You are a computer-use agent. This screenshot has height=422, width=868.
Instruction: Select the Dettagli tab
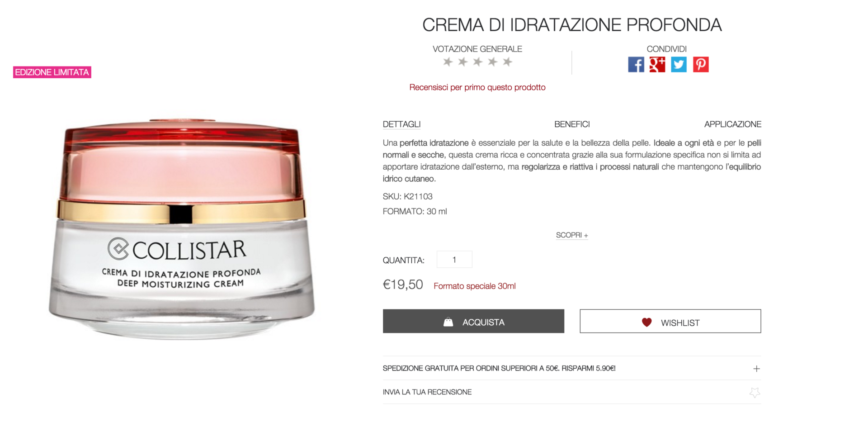click(x=401, y=124)
